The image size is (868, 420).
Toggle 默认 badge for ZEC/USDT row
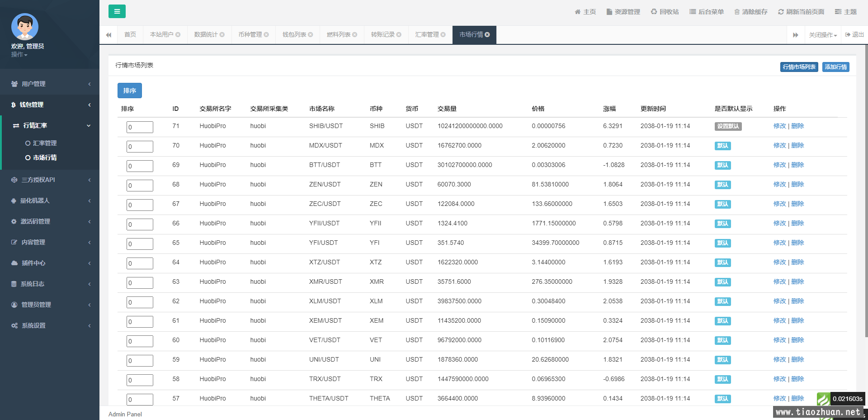tap(723, 204)
